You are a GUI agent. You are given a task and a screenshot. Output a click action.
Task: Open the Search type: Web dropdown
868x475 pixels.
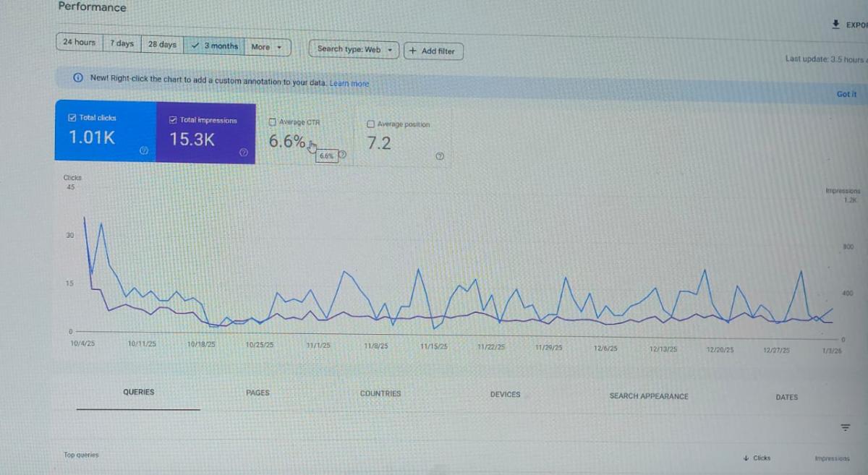(x=354, y=49)
